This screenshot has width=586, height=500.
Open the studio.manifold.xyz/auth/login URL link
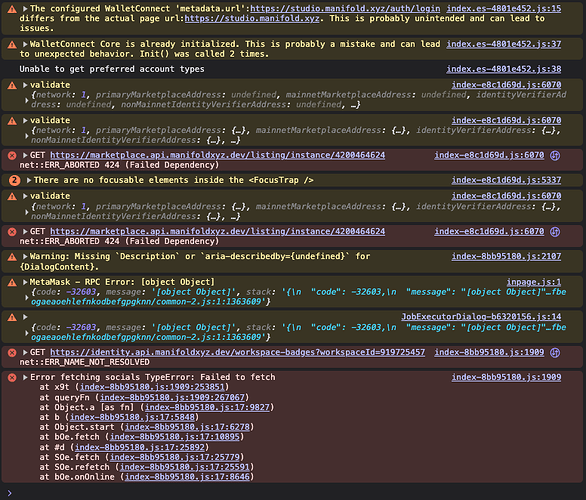click(345, 9)
